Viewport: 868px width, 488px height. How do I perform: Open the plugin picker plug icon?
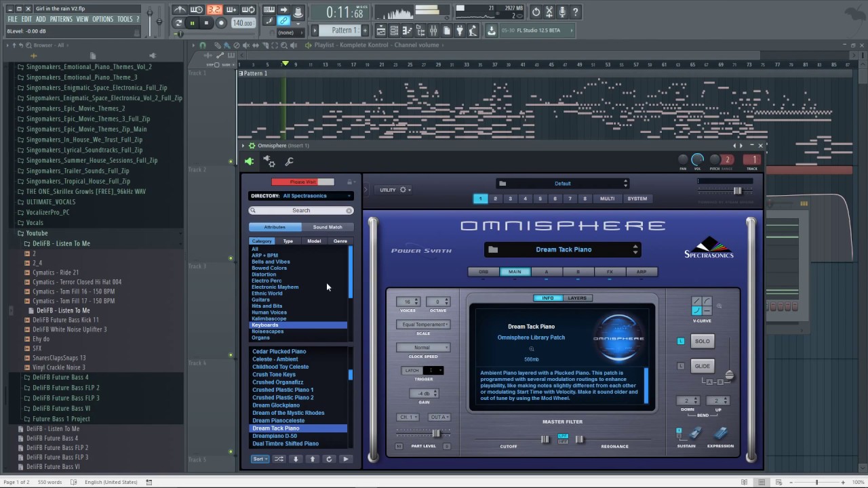[460, 30]
